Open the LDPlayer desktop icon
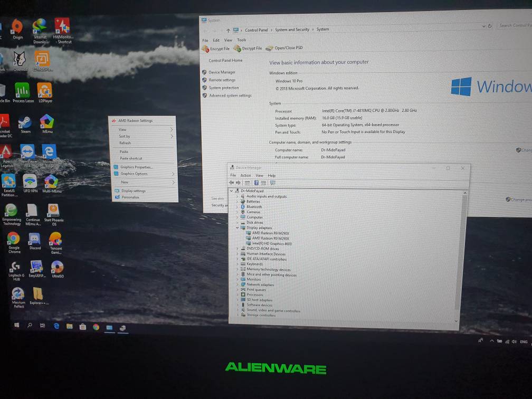 tap(45, 93)
